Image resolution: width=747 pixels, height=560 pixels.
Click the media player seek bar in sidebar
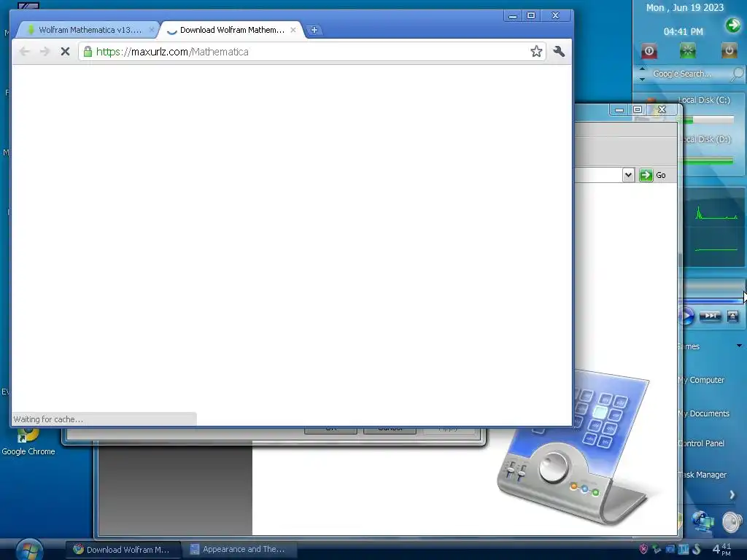coord(713,301)
